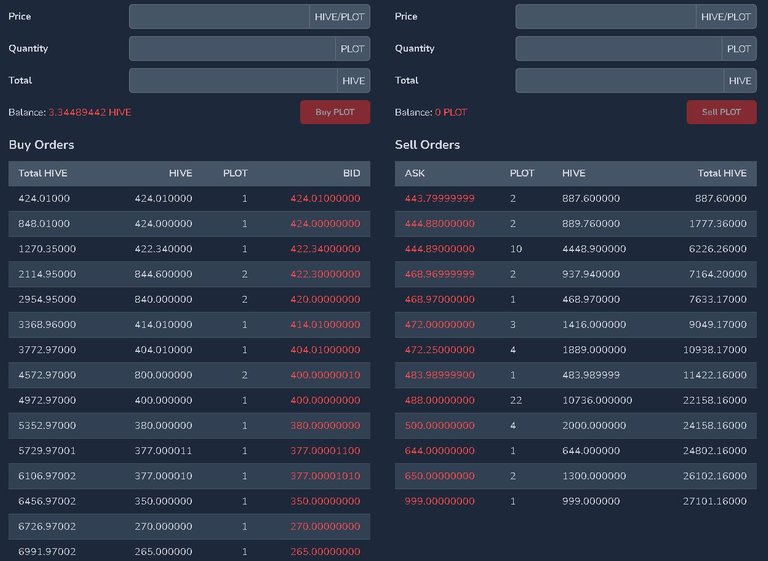This screenshot has height=561, width=768.
Task: Select bid price 265.00000000
Action: [x=325, y=552]
